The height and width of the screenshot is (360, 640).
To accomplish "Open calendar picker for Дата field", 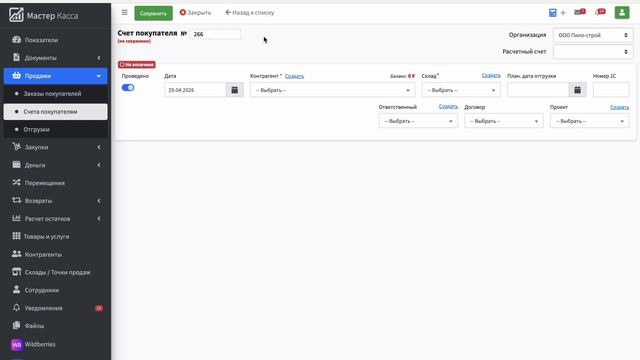I will 235,90.
